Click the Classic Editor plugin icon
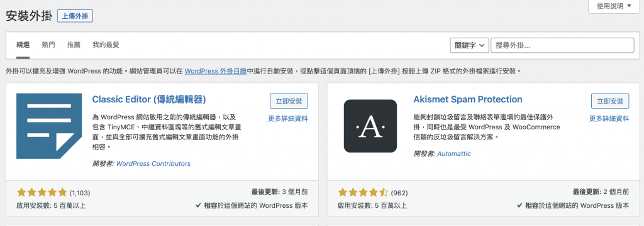 pyautogui.click(x=48, y=126)
